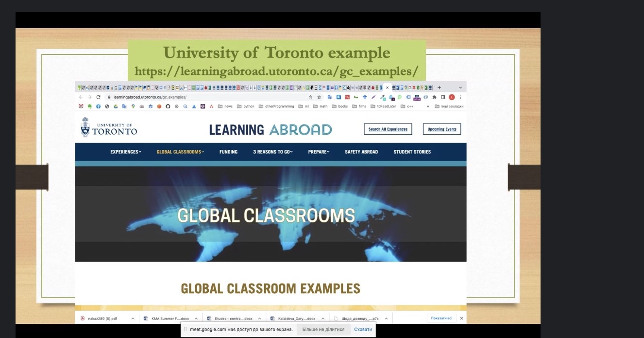Open options chevron for nakaz289 (6).pdf download
644x338 pixels.
click(133, 319)
